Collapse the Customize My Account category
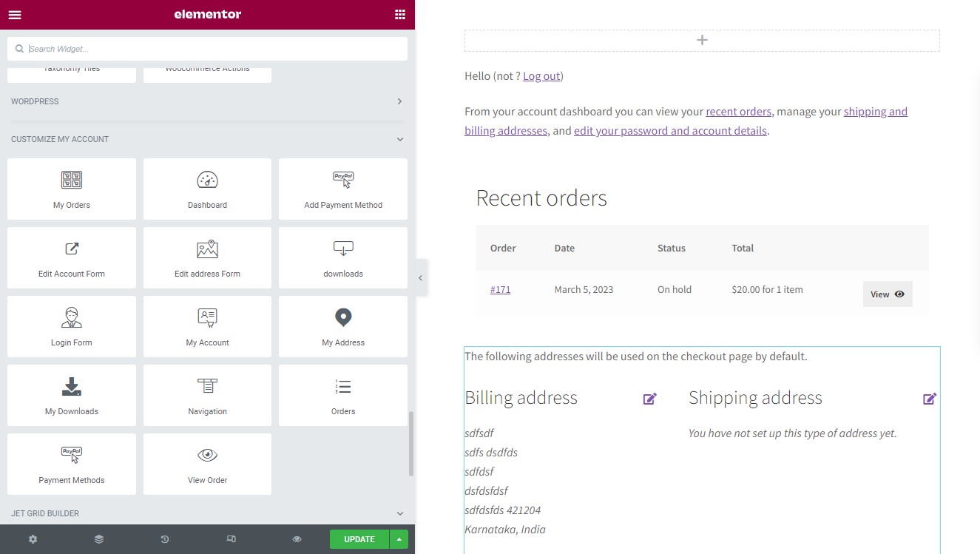 click(x=207, y=139)
